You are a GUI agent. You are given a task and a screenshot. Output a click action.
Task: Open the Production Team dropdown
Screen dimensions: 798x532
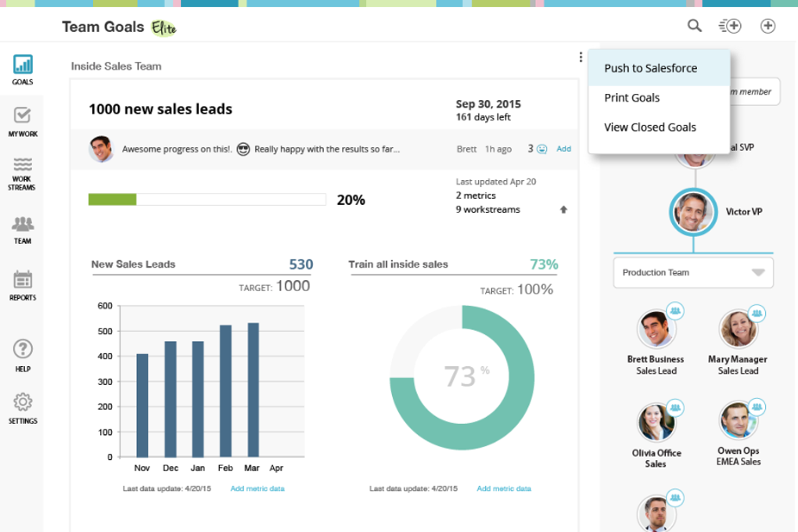692,272
